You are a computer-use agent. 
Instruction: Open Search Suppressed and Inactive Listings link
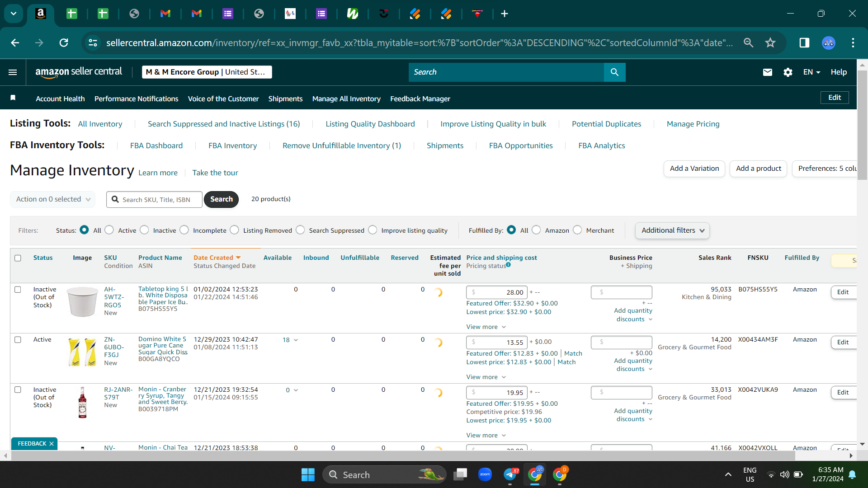click(224, 124)
